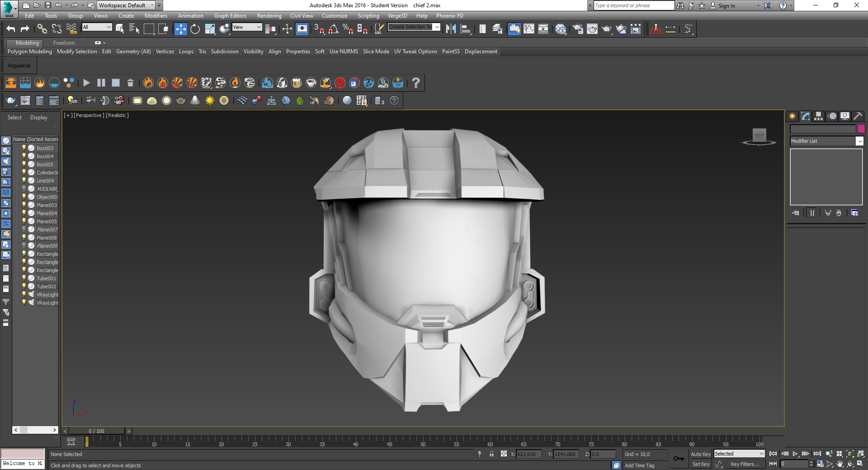
Task: Click the Phoenix FD help question mark
Action: [415, 83]
